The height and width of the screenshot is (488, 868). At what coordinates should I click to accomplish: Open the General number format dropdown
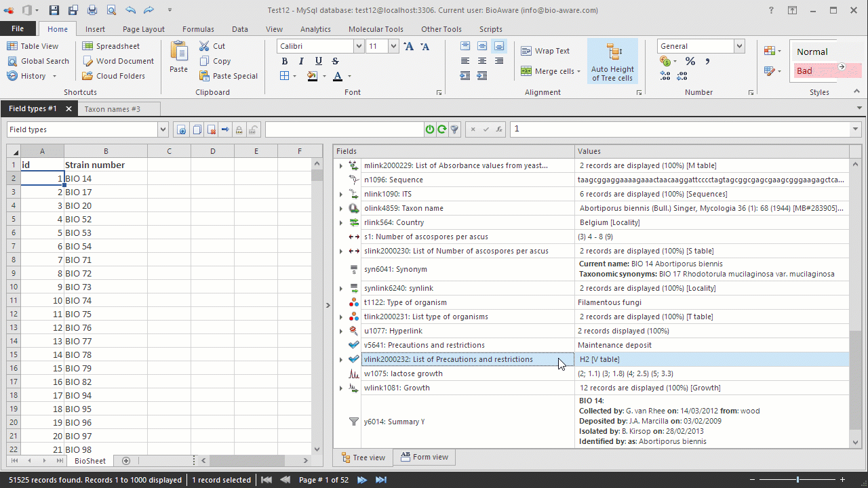coord(739,46)
